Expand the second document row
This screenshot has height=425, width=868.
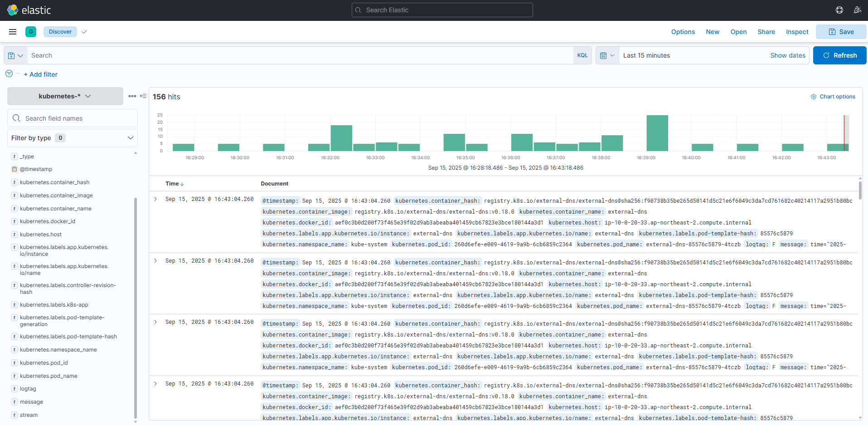(x=155, y=261)
